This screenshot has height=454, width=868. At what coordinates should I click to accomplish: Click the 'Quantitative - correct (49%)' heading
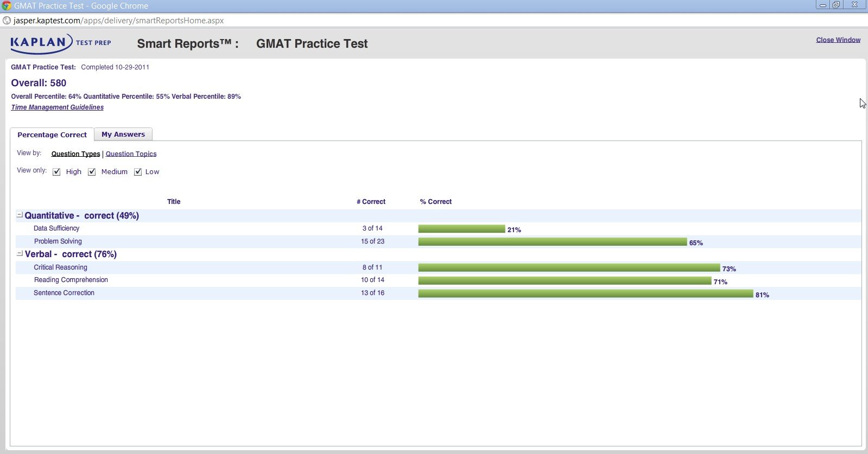click(82, 216)
